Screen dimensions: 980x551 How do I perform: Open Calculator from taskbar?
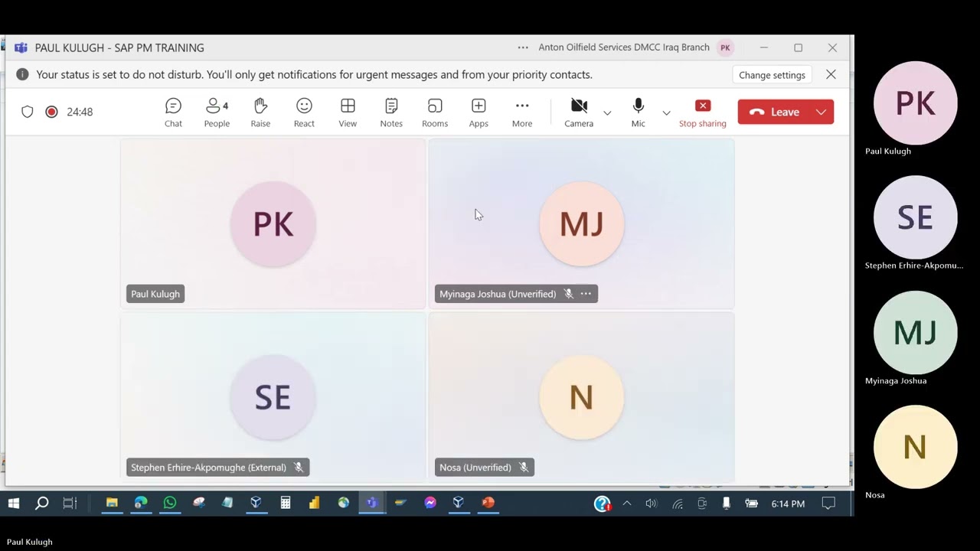pyautogui.click(x=286, y=503)
